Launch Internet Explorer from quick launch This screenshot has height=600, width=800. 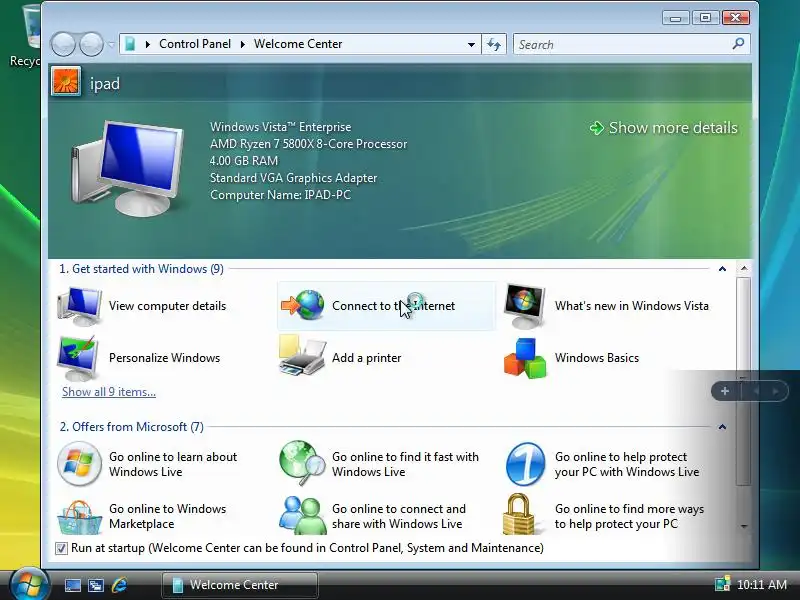[119, 585]
